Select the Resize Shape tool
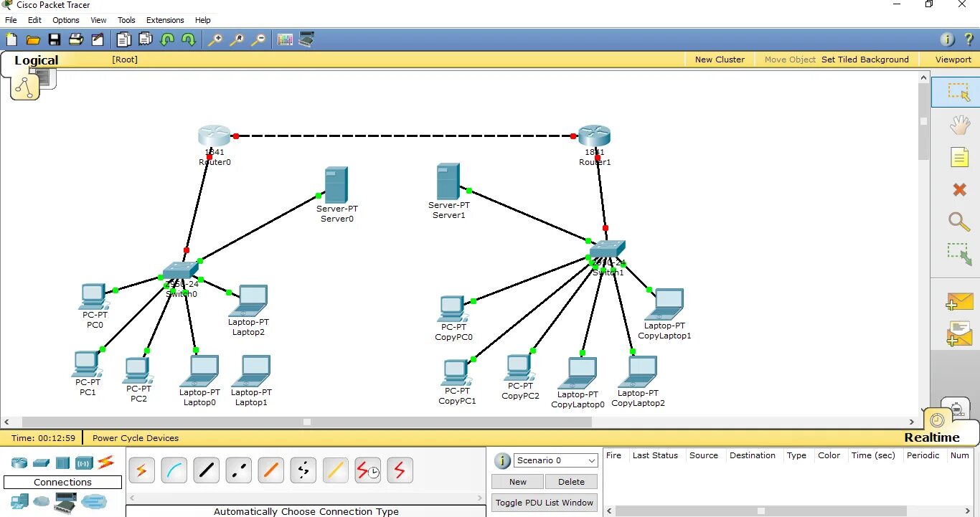 959,254
